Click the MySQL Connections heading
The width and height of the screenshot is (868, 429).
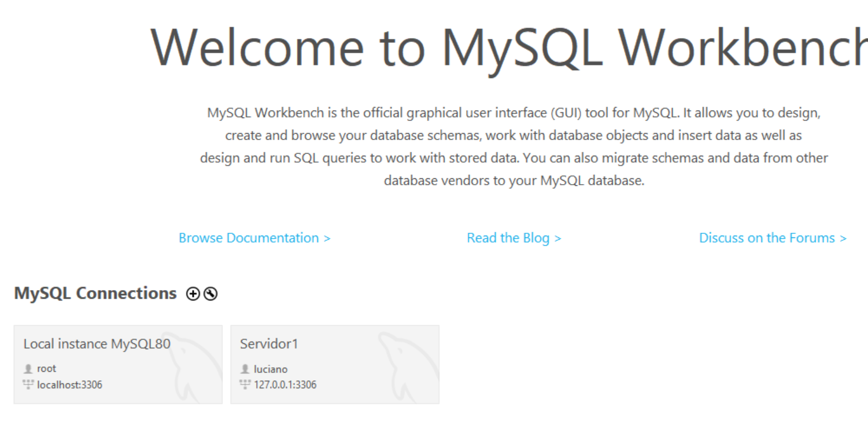tap(95, 294)
